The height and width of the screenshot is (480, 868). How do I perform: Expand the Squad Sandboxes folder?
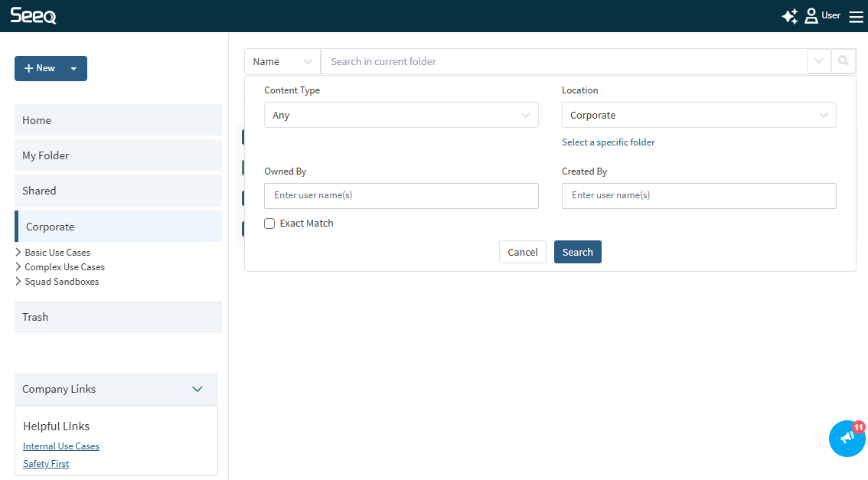coord(18,282)
